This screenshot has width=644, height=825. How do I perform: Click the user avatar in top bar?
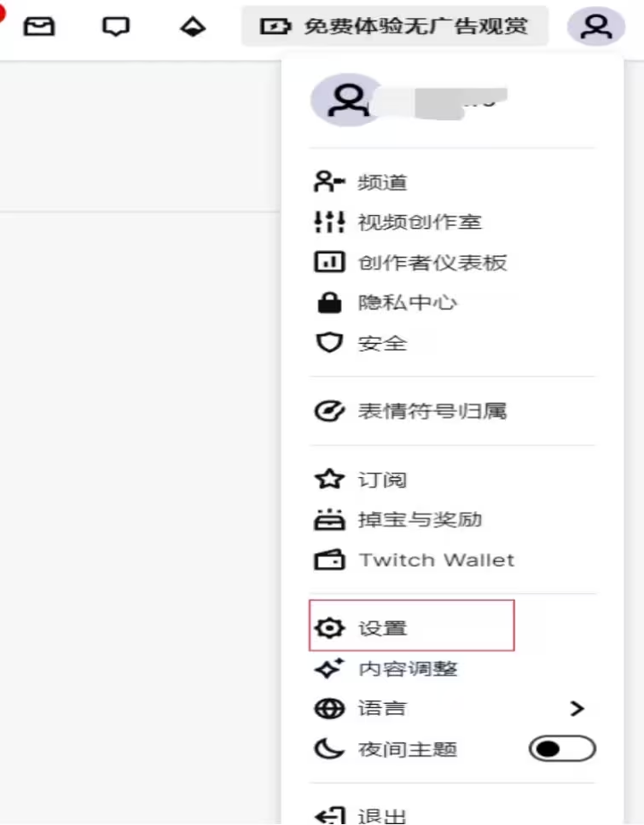(x=595, y=26)
